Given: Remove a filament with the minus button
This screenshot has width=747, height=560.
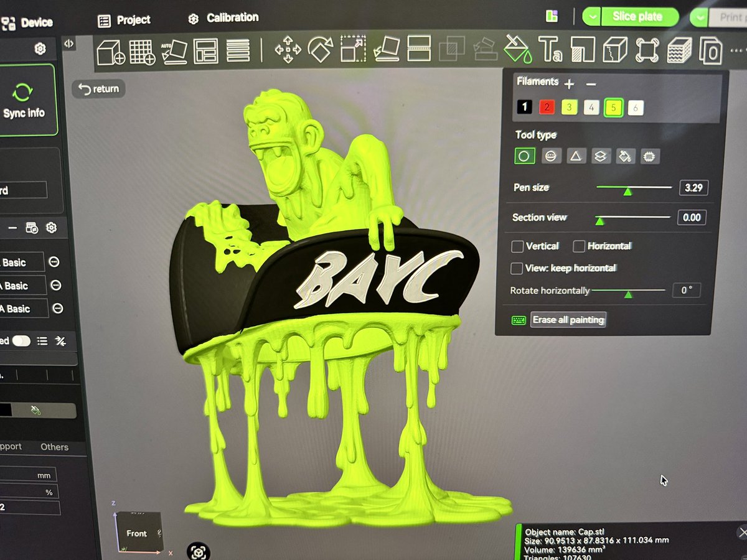Looking at the screenshot, I should 591,83.
